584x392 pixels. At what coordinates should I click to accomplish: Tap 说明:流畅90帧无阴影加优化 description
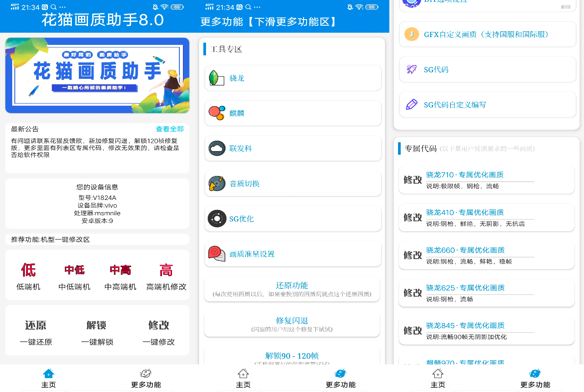tap(466, 337)
